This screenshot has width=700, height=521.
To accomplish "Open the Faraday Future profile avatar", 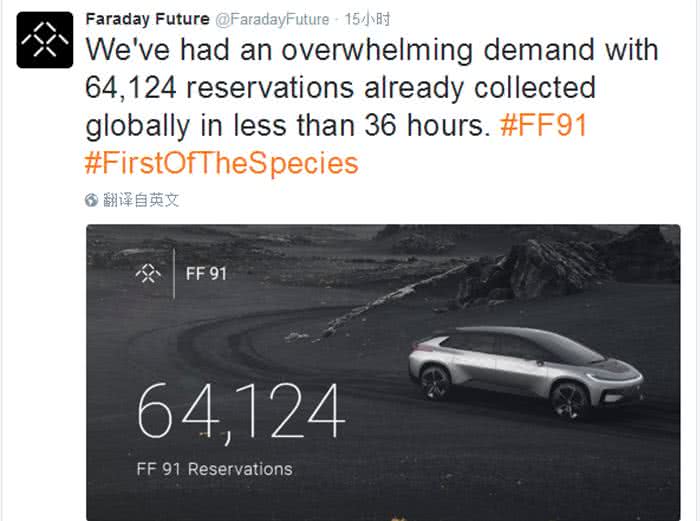I will click(45, 40).
